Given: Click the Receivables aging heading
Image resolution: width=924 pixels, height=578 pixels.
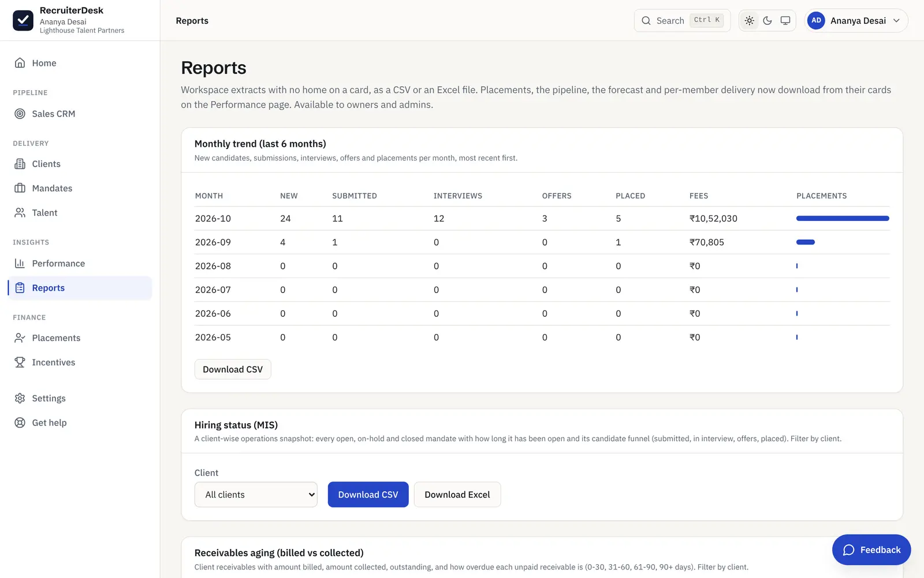Looking at the screenshot, I should point(279,553).
